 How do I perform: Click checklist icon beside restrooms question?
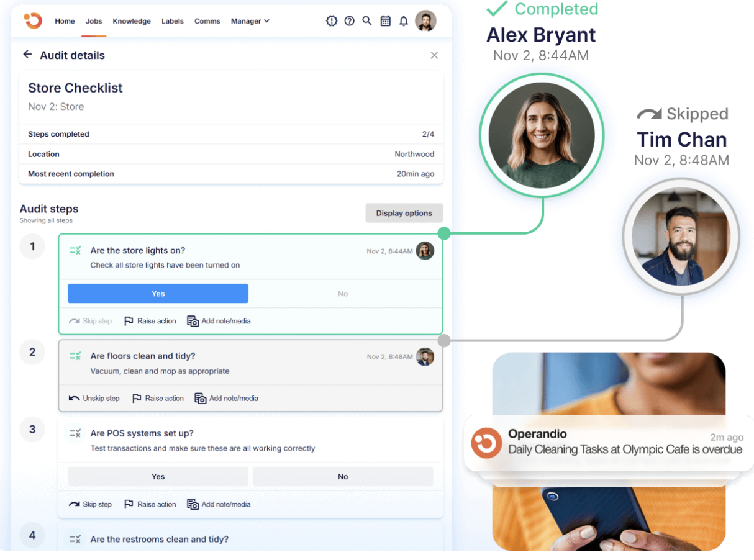click(x=75, y=540)
